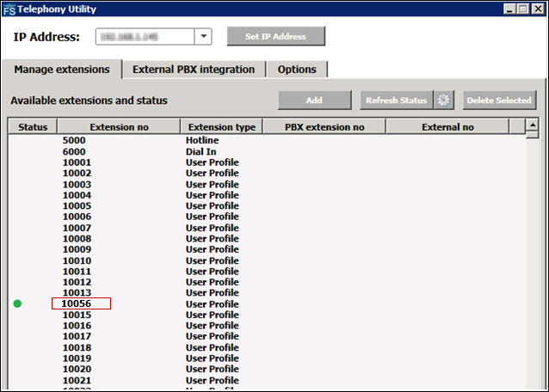Screen dimensions: 549x392
Task: Select the Manage extensions tab
Action: coord(62,70)
